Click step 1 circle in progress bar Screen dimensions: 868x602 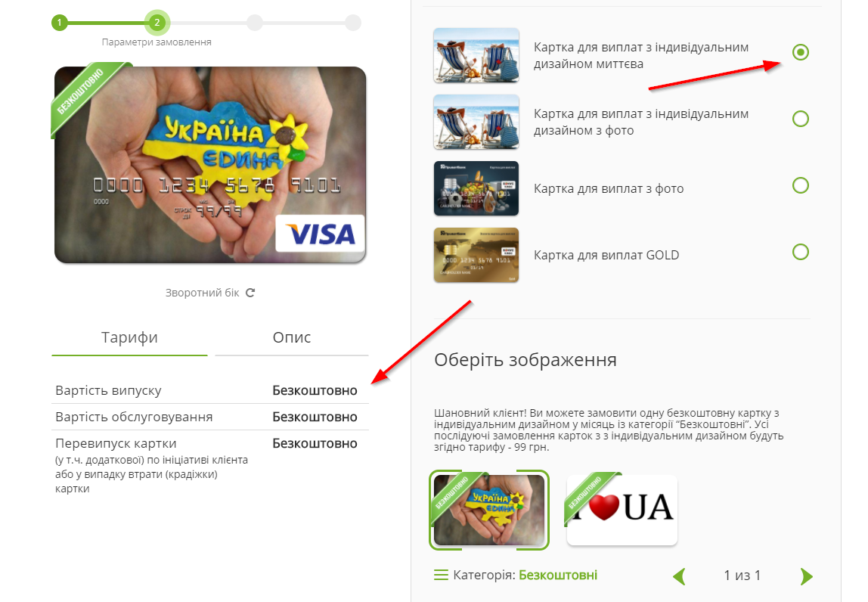click(60, 23)
